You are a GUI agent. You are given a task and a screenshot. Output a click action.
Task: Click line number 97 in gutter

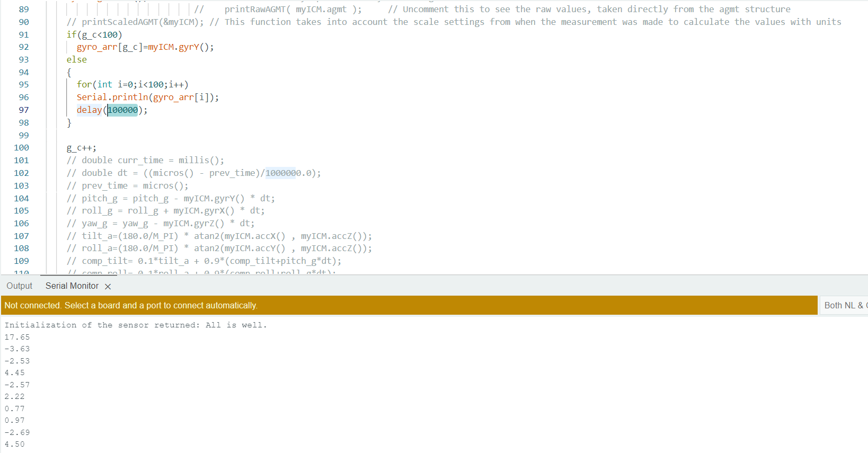tap(24, 110)
